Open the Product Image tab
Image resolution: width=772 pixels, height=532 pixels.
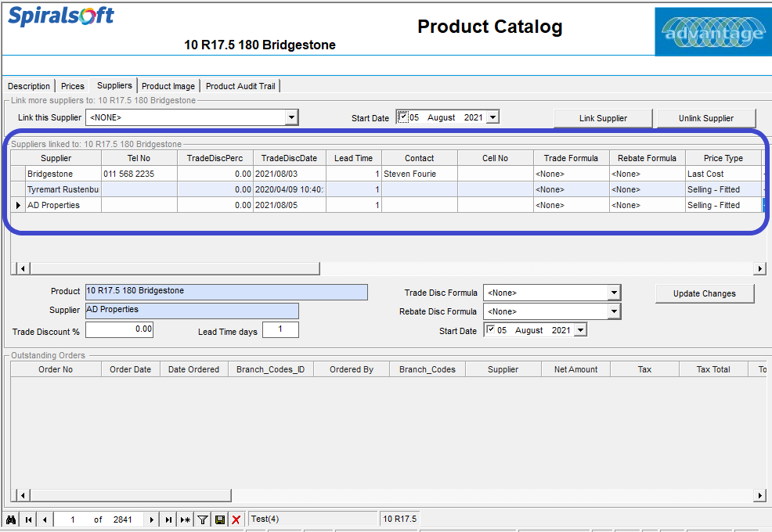(x=168, y=86)
